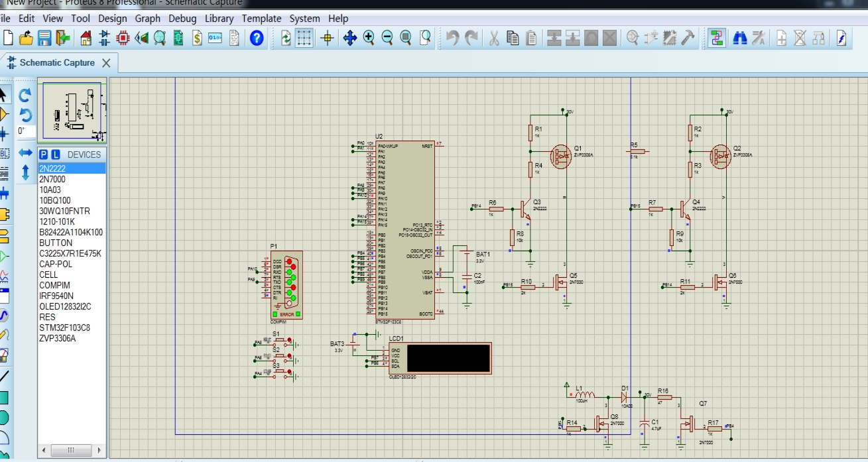The height and width of the screenshot is (462, 868).
Task: Open the Tool menu
Action: [81, 19]
